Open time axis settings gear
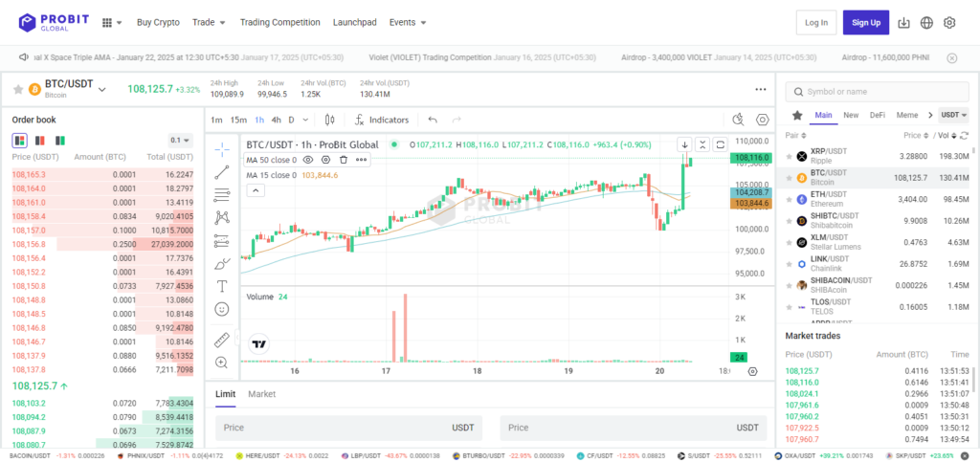The image size is (980, 463). tap(752, 371)
